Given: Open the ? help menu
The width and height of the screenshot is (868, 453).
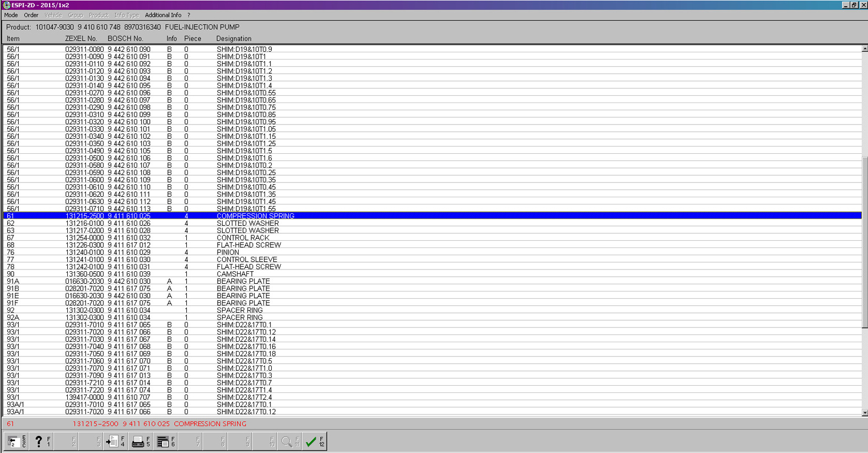Looking at the screenshot, I should click(x=188, y=15).
